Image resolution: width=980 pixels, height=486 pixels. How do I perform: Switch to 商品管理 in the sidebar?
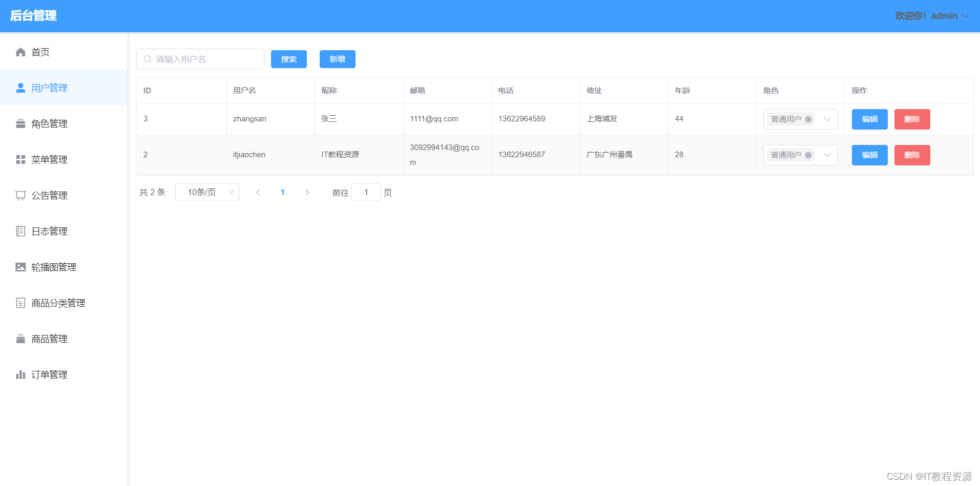coord(49,339)
